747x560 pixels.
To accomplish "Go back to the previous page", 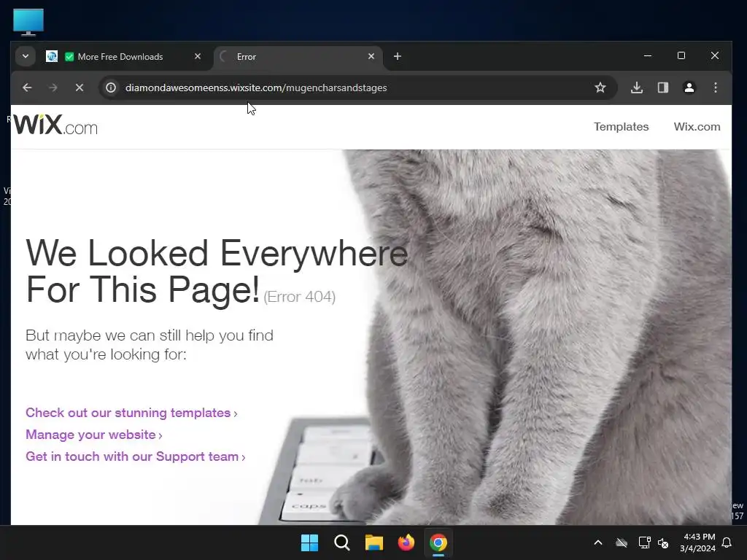I will click(x=27, y=87).
